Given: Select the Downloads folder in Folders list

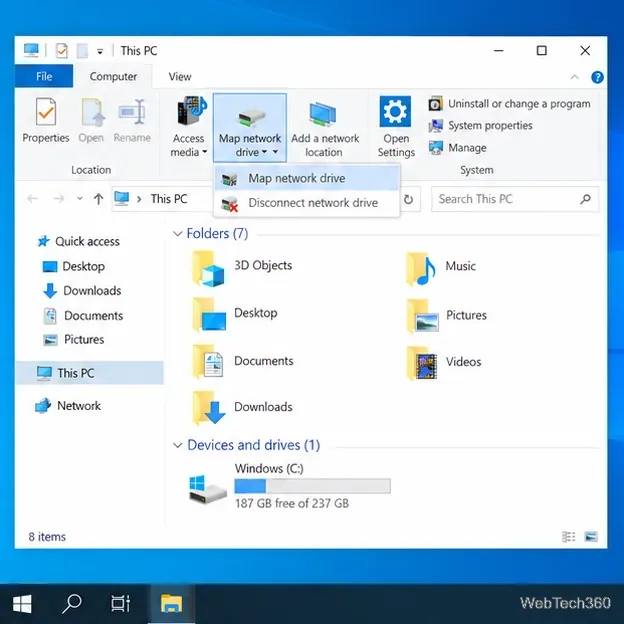Looking at the screenshot, I should point(242,407).
